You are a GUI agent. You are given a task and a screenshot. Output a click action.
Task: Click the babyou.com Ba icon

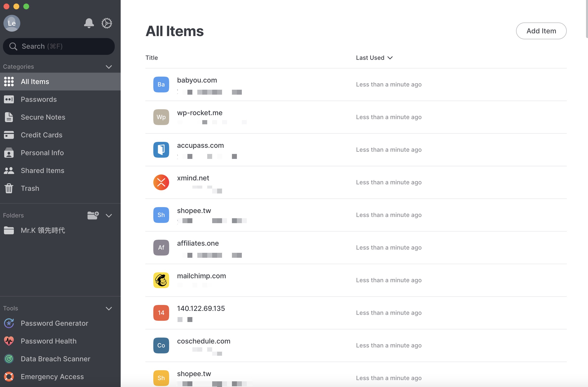click(x=161, y=85)
